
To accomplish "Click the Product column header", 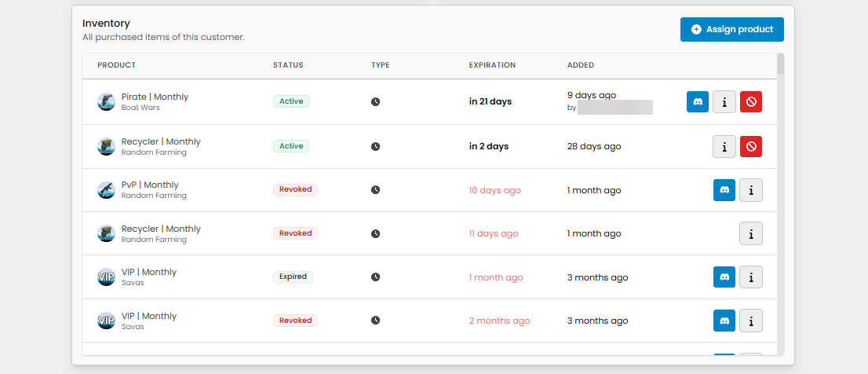I will [x=116, y=65].
